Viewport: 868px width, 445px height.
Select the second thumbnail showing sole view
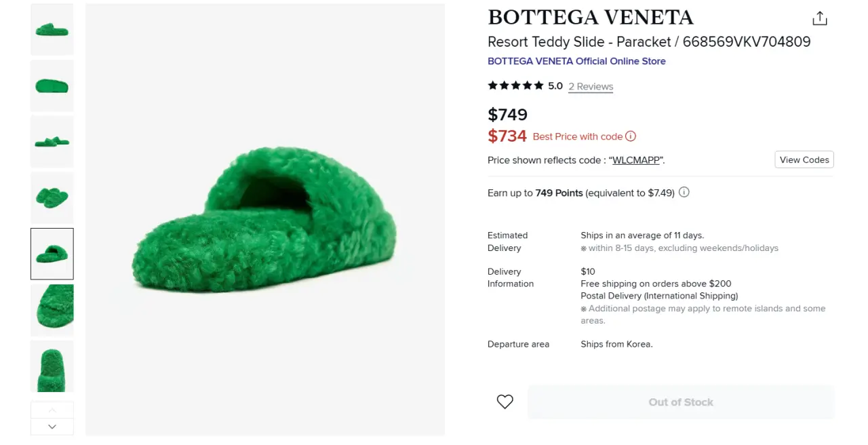coord(52,85)
